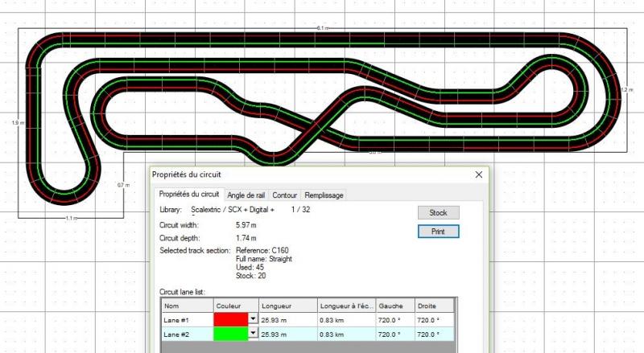Click the Stock button
This screenshot has height=353, width=644.
tap(439, 213)
